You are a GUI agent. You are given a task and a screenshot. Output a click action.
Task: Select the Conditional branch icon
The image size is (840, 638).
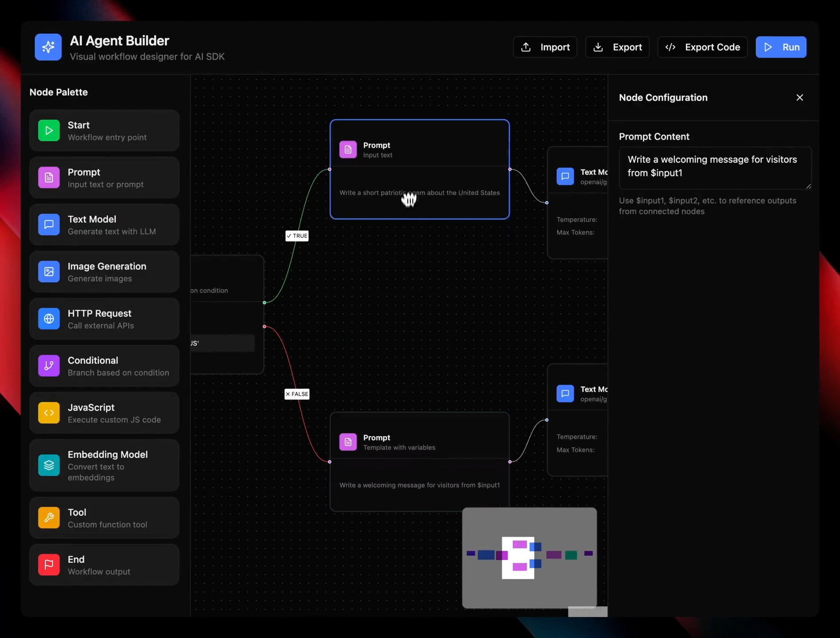click(x=49, y=366)
